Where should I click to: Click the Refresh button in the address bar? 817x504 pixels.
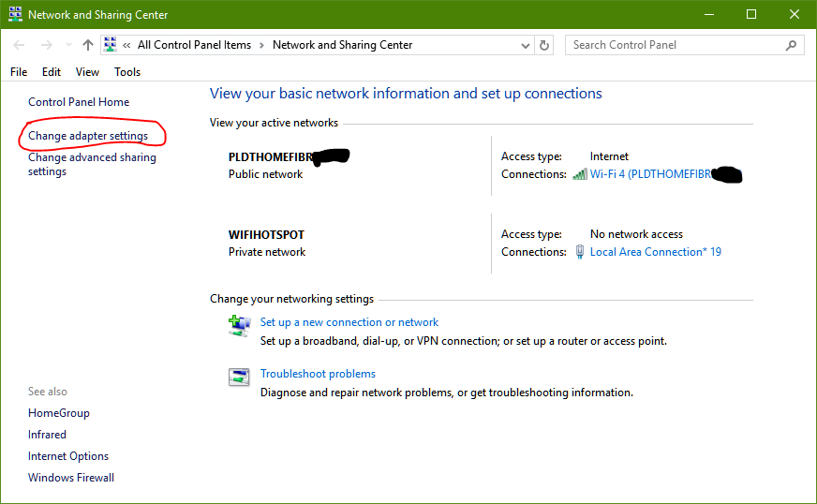click(545, 45)
